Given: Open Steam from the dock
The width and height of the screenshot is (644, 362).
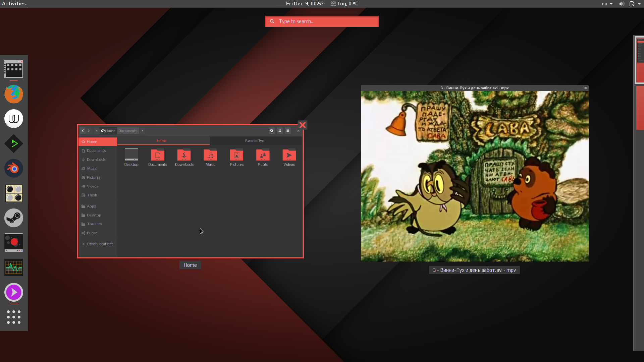Looking at the screenshot, I should click(14, 218).
